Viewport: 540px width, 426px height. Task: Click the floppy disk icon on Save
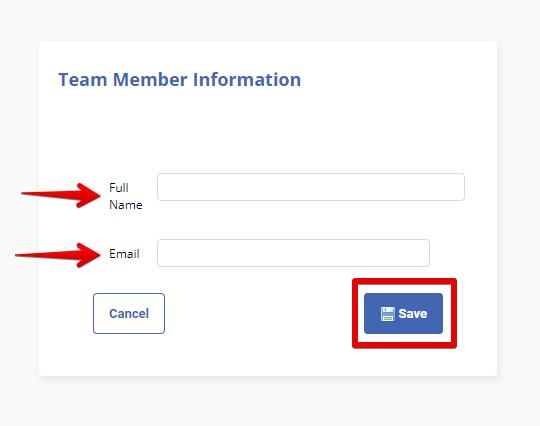(x=388, y=314)
